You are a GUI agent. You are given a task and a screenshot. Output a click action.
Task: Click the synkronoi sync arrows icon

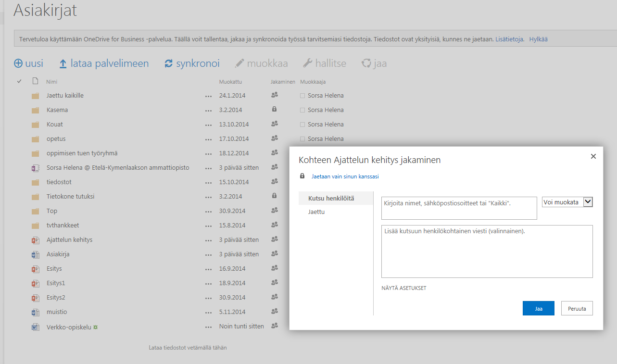(168, 63)
